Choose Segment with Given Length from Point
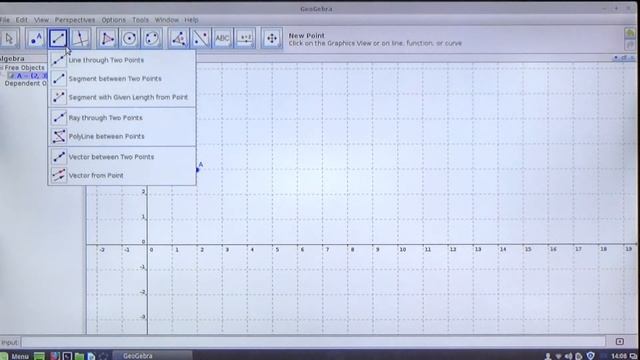The width and height of the screenshot is (640, 360). [x=122, y=97]
